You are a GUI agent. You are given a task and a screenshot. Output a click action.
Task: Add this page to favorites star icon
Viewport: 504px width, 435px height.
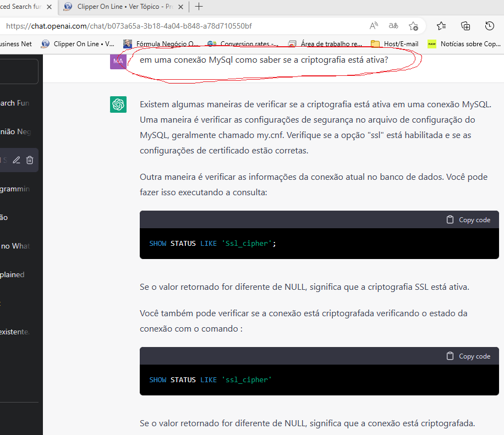pos(413,26)
